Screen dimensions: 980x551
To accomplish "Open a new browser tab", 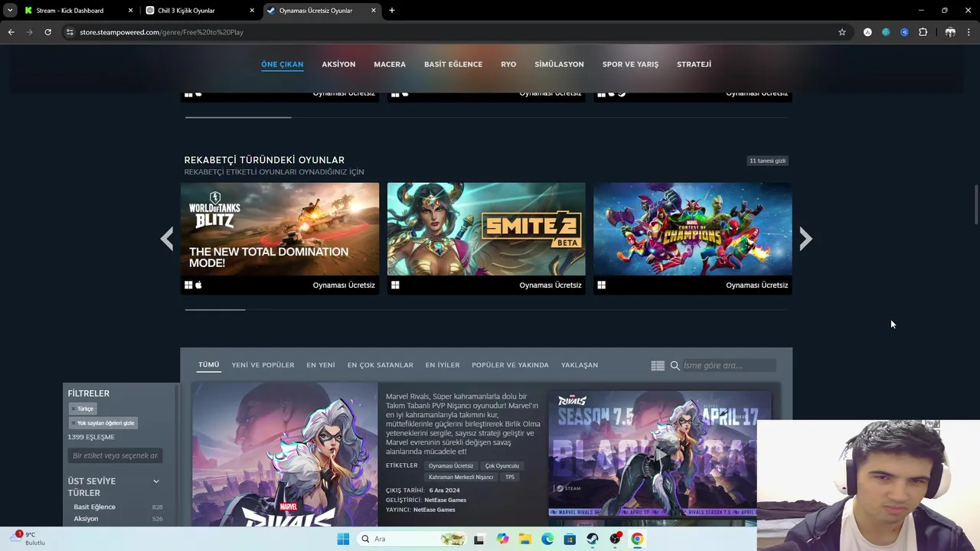I will (x=392, y=11).
